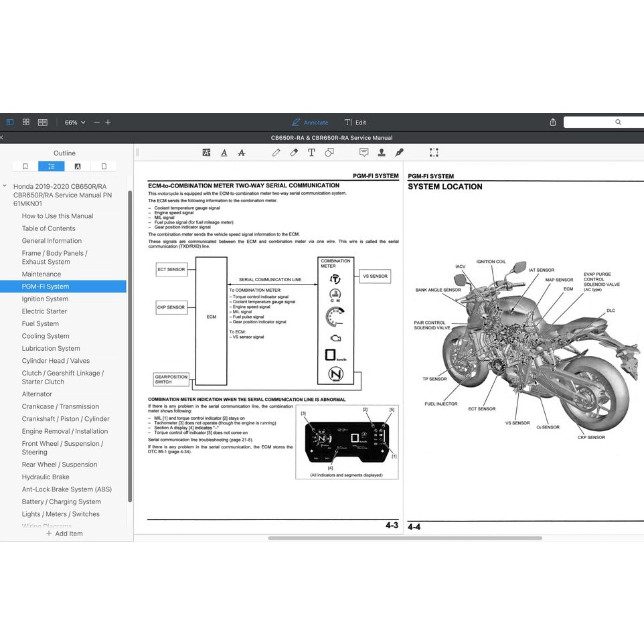The image size is (644, 644).
Task: Click the ECM-to-COMBINATION METER heading text
Action: [244, 185]
